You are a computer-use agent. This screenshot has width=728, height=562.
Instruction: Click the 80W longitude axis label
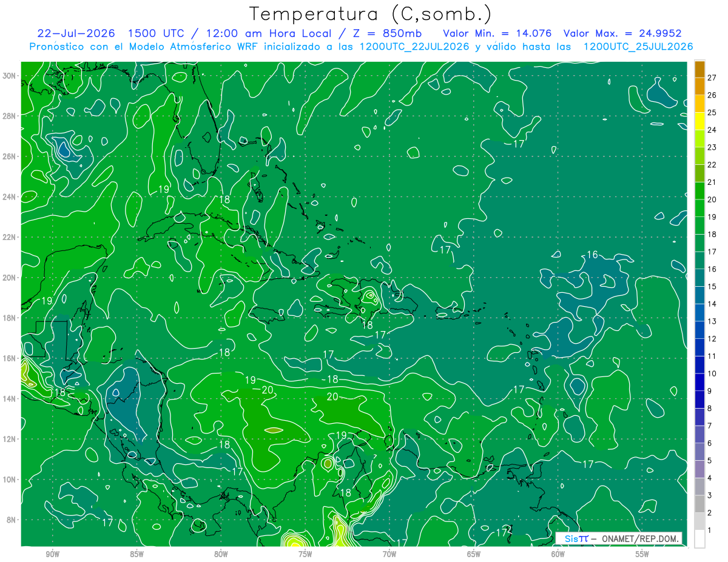point(221,554)
